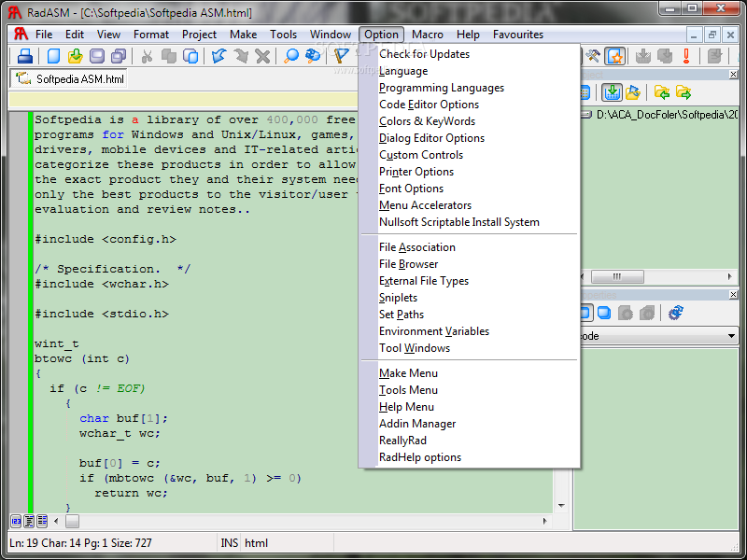Click the New File toolbar icon
Screen dimensions: 747x560
click(x=53, y=56)
